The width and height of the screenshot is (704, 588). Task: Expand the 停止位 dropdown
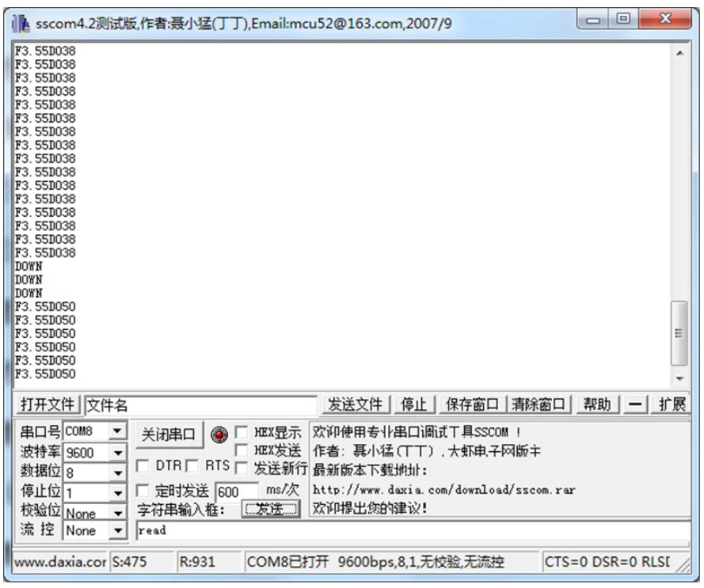click(118, 493)
